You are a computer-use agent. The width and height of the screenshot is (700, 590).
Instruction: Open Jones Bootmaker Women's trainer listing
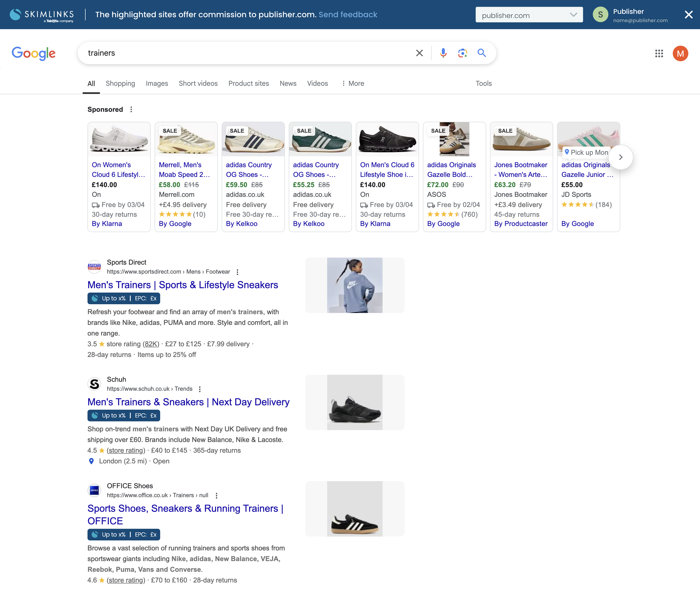(521, 177)
